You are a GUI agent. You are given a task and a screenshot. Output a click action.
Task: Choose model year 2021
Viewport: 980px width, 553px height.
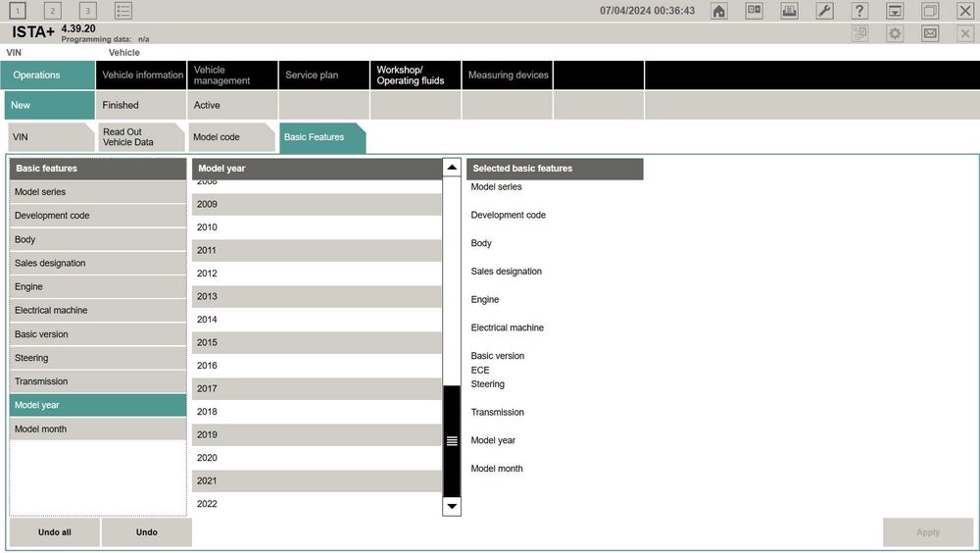coord(317,481)
